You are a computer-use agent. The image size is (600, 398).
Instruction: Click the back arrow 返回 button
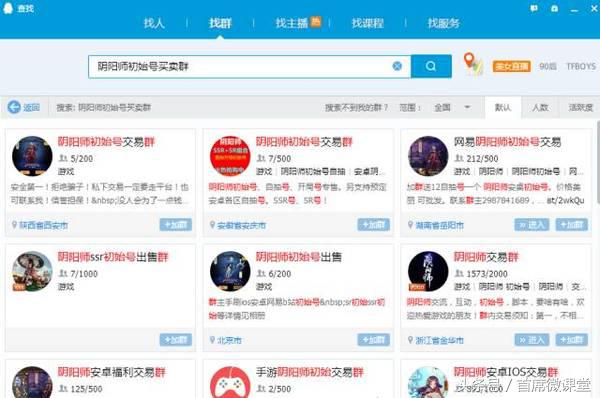point(24,107)
